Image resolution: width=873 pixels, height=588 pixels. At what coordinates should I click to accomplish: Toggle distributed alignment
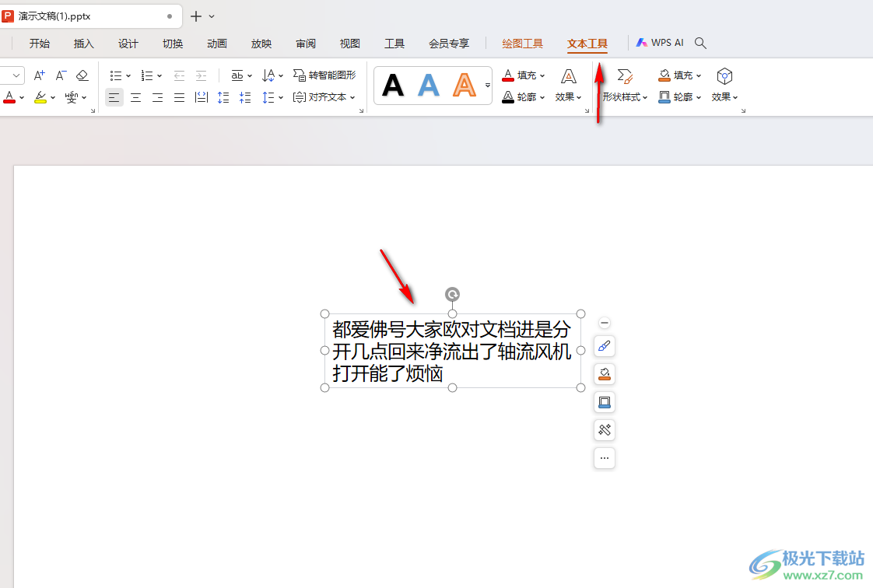202,97
